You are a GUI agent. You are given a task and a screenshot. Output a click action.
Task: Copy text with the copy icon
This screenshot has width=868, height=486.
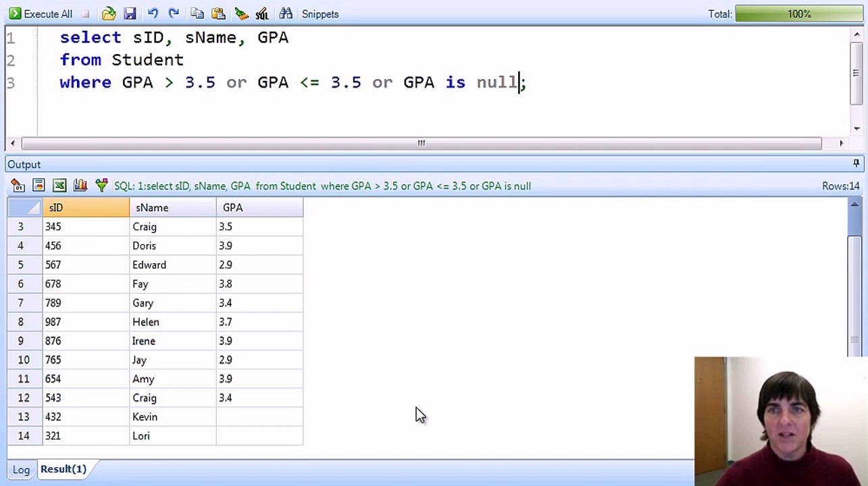point(197,13)
